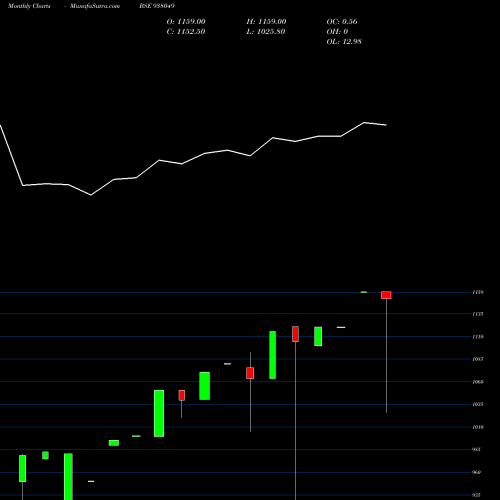Click the high value 'H: 1159.00'

(x=266, y=22)
